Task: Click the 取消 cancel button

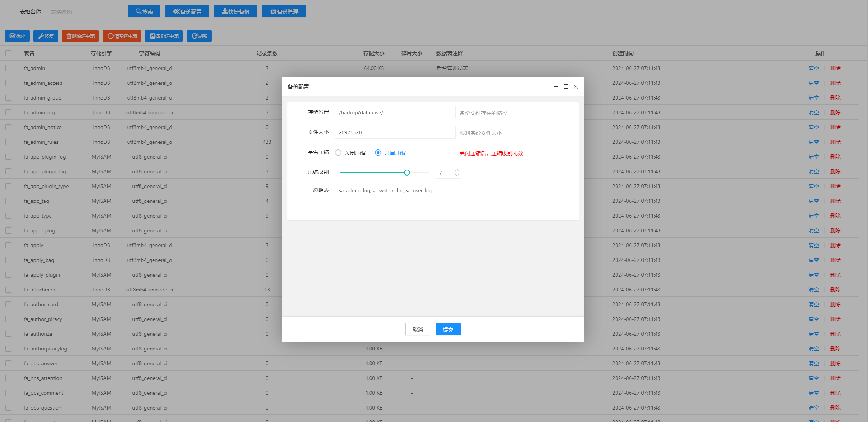Action: (x=418, y=329)
